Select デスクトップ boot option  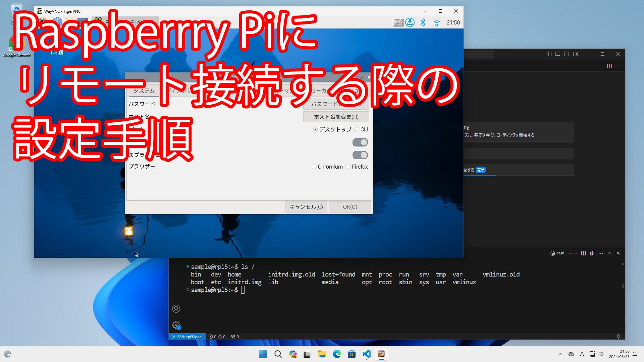332,129
